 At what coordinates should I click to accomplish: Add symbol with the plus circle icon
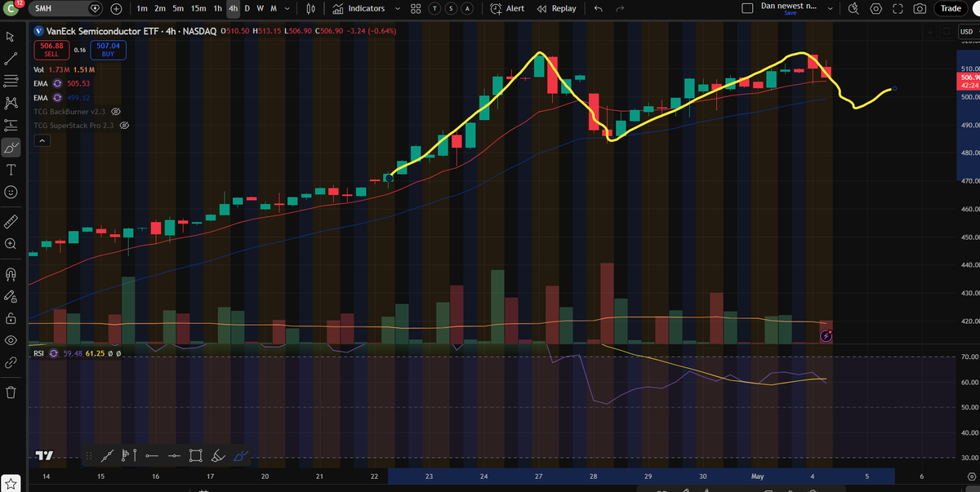coord(116,8)
